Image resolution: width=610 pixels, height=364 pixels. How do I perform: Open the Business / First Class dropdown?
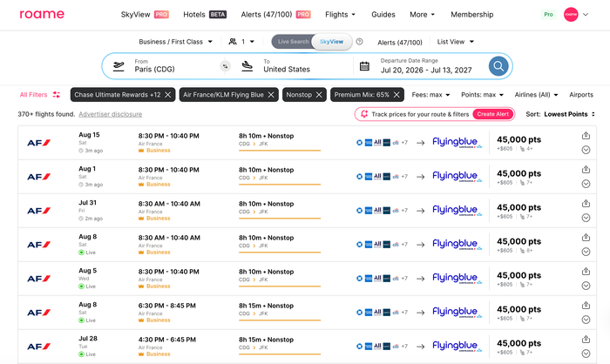coord(175,42)
